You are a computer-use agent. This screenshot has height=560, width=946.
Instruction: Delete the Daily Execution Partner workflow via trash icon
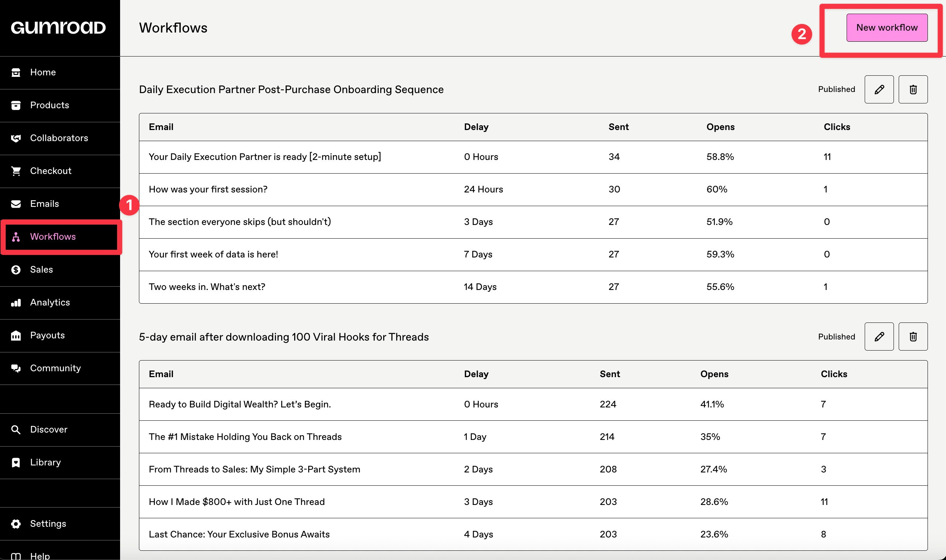[x=913, y=89]
